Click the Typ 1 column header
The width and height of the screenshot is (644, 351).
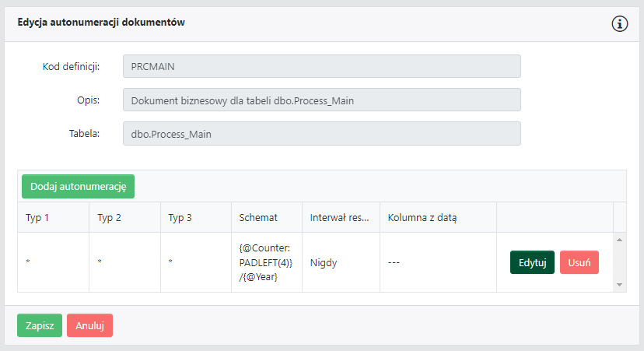tap(37, 217)
